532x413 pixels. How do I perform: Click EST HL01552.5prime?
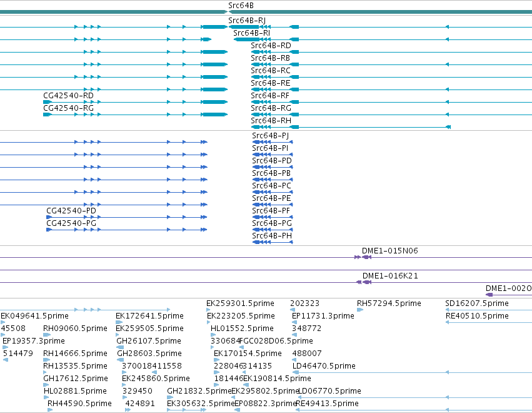coord(242,329)
